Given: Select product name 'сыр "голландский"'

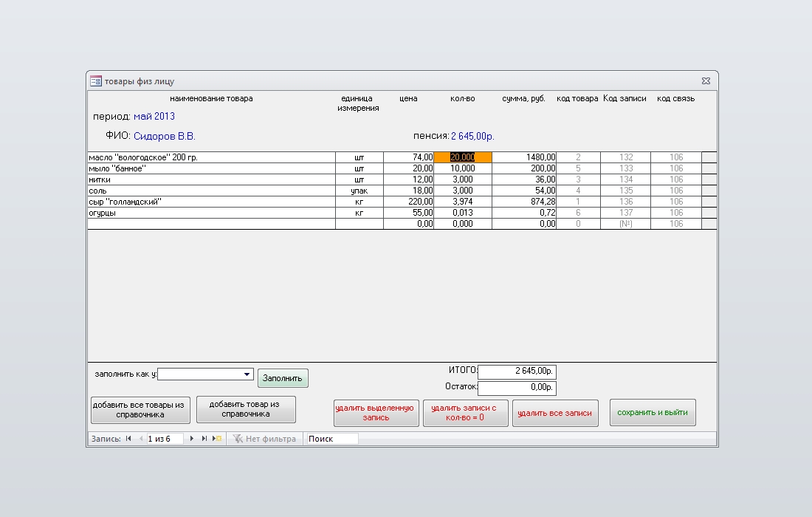Looking at the screenshot, I should (x=211, y=202).
